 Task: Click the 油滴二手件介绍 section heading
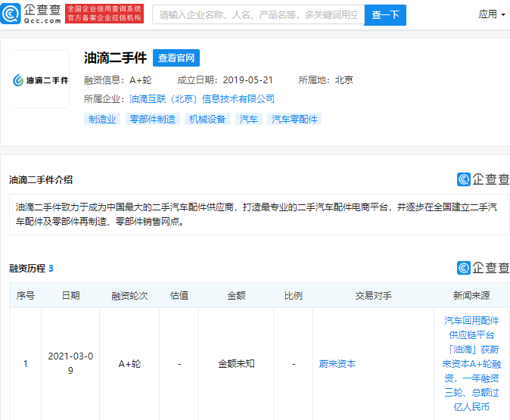pos(41,180)
